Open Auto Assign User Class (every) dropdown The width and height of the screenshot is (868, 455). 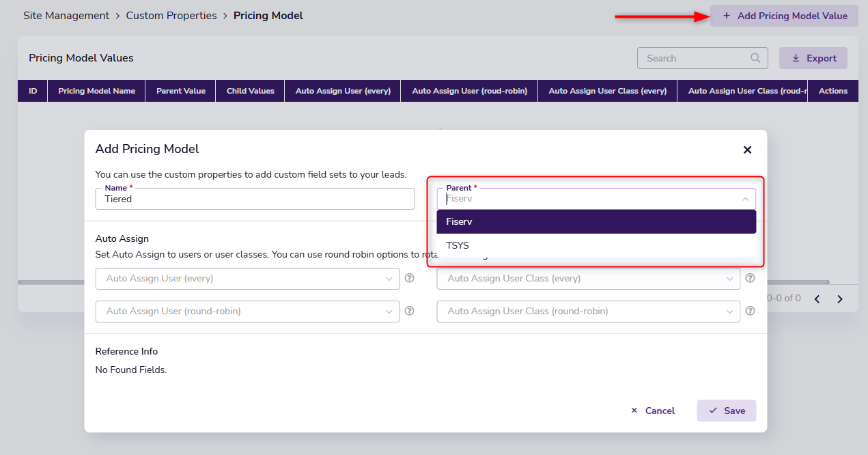(589, 278)
